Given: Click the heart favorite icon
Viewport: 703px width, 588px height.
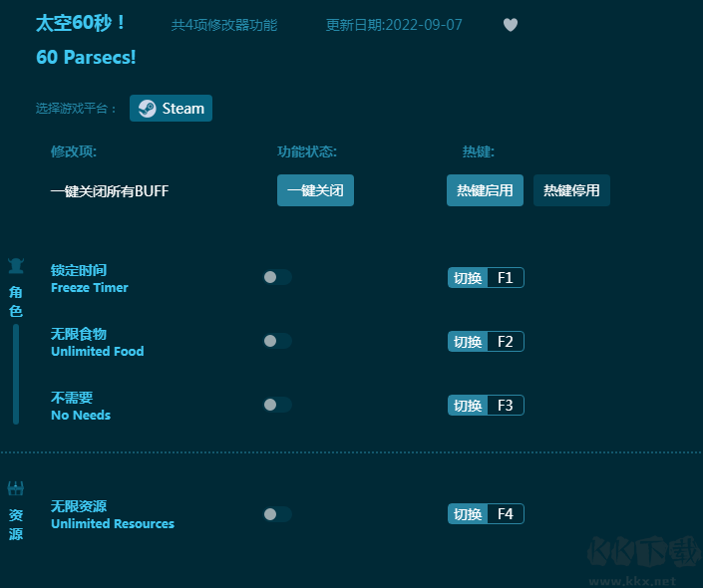Looking at the screenshot, I should click(x=511, y=25).
